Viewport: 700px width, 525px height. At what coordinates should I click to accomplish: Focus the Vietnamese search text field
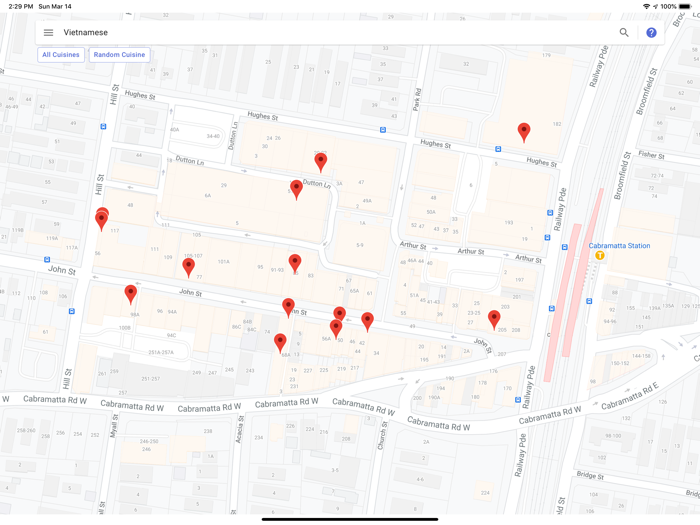[335, 33]
